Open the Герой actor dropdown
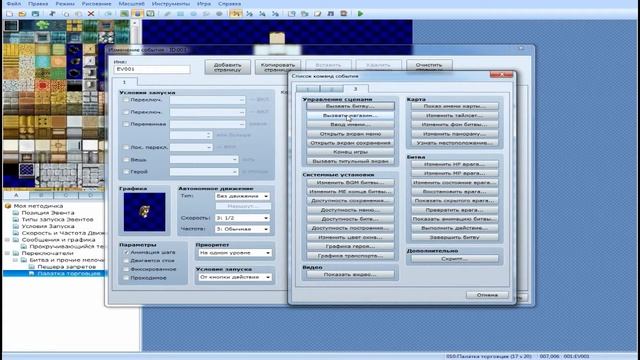 204,172
